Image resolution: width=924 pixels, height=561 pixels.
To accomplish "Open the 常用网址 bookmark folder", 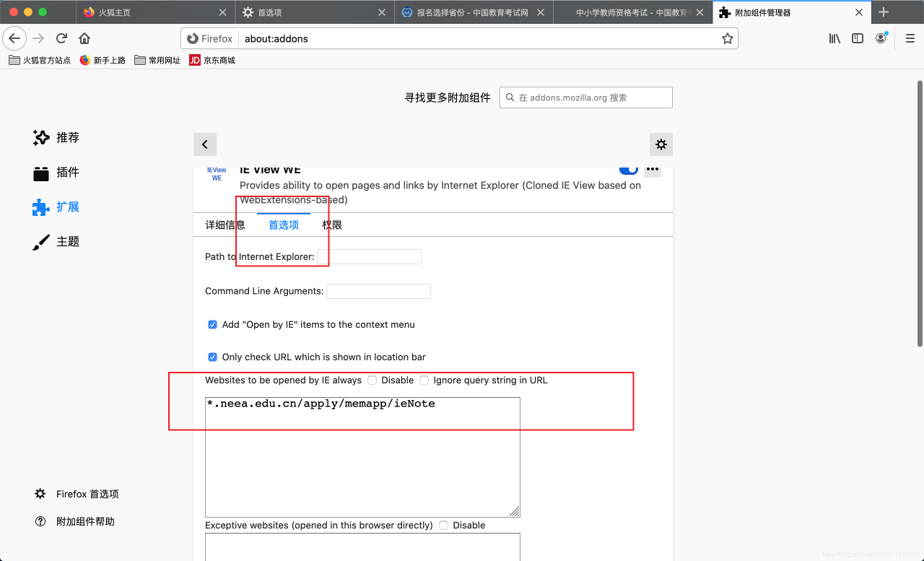I will coord(157,60).
